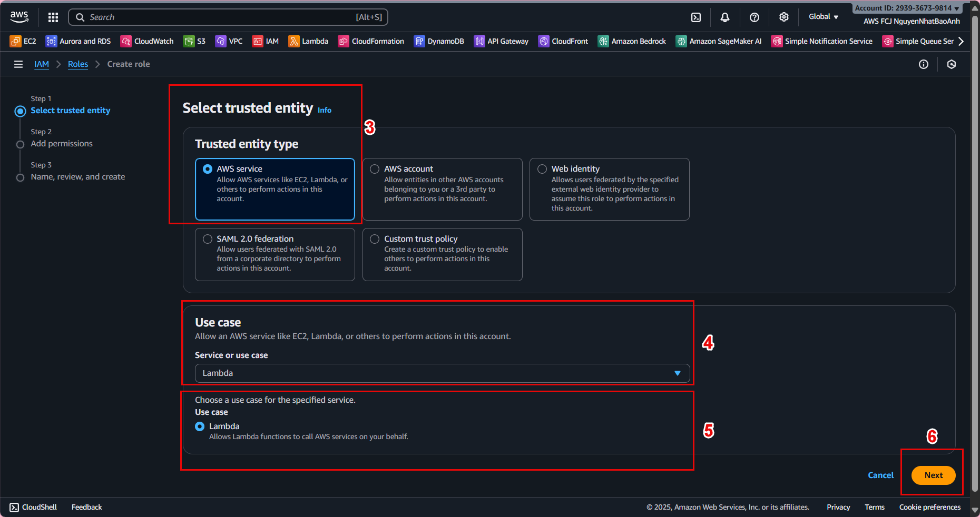Open the info panel icon
The height and width of the screenshot is (517, 980).
[924, 64]
